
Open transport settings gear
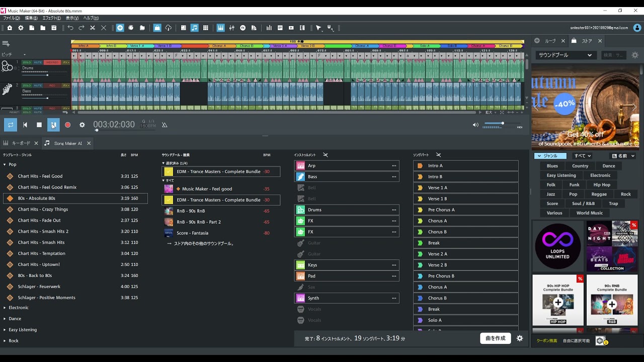(x=82, y=125)
